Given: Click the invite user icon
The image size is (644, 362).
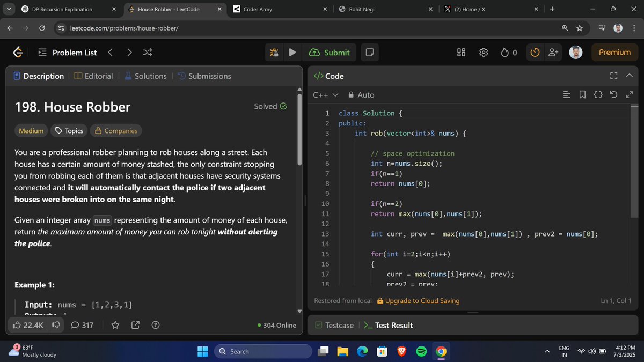Looking at the screenshot, I should 553,53.
